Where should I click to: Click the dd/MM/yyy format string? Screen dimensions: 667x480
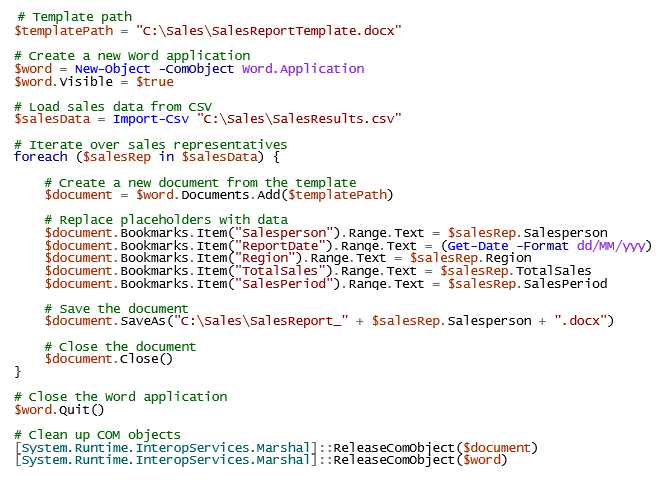coord(611,246)
